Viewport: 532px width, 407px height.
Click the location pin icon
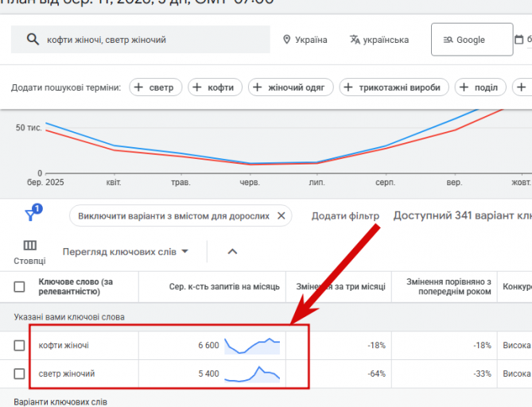click(x=287, y=40)
